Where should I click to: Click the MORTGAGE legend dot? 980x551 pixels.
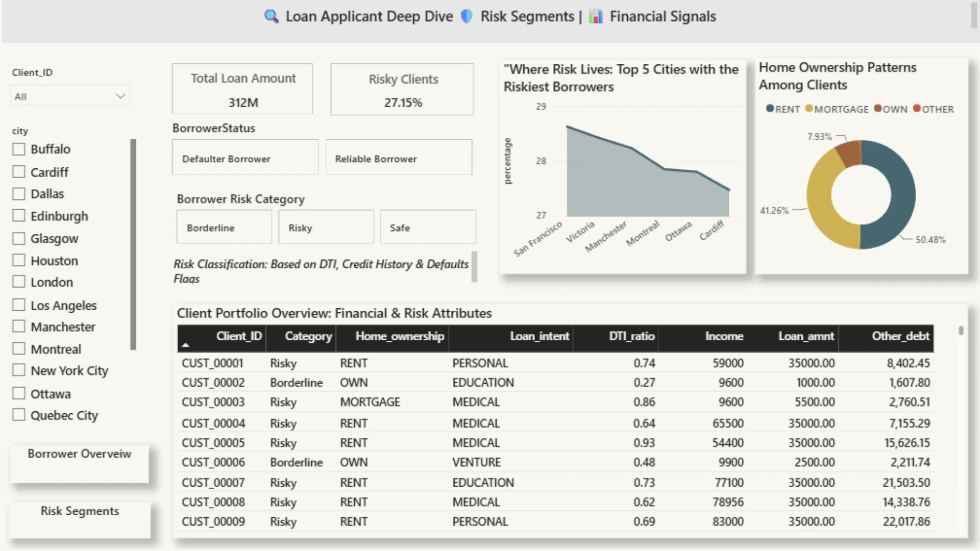pos(809,108)
